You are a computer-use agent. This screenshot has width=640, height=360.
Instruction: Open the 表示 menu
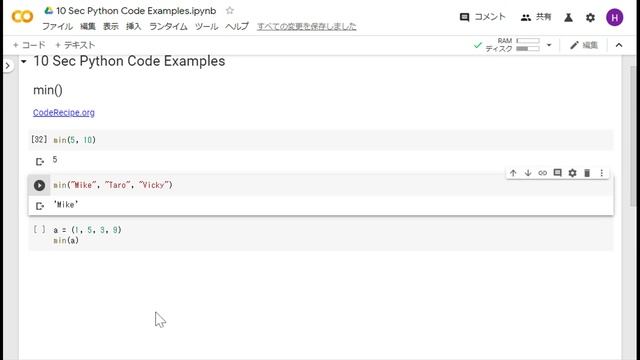click(x=111, y=27)
